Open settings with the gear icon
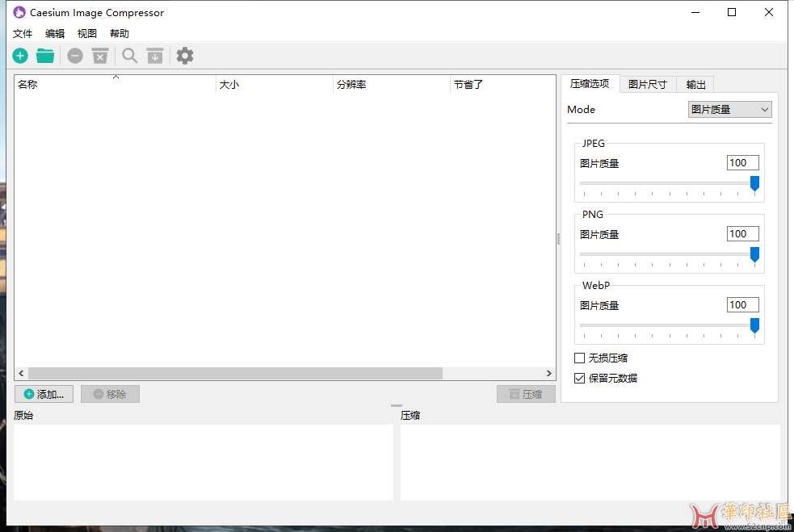 point(184,56)
